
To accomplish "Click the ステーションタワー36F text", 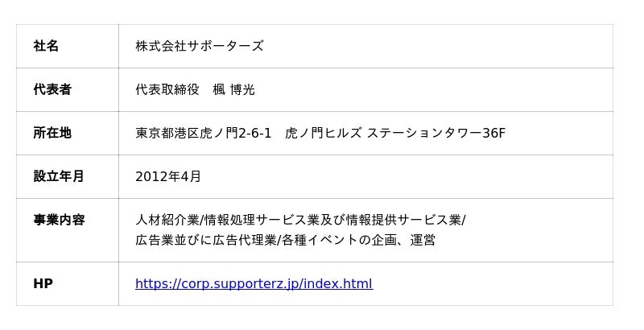I will pyautogui.click(x=436, y=134).
